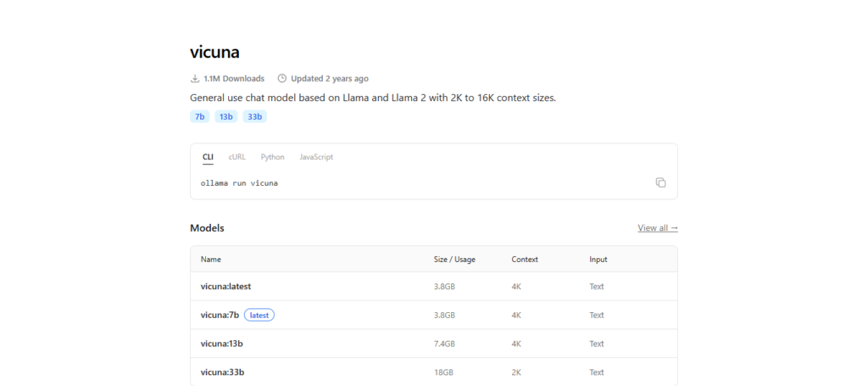Click the Input column header
Image resolution: width=868 pixels, height=386 pixels.
(x=598, y=260)
